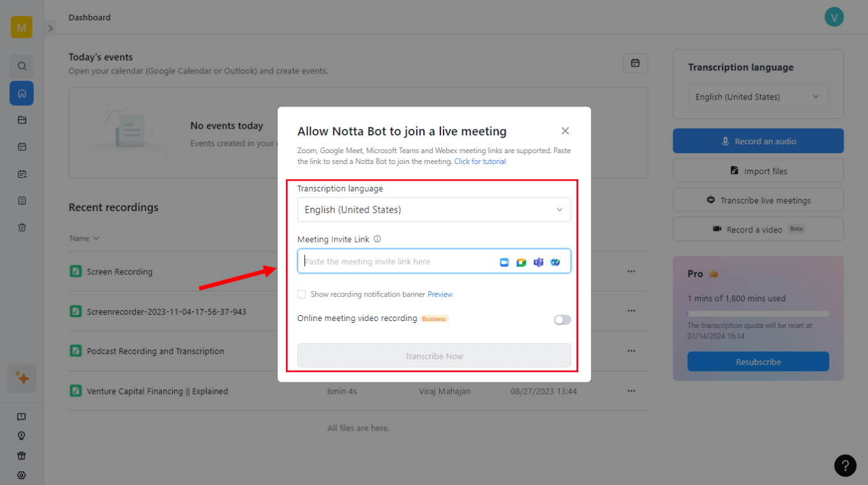Image resolution: width=868 pixels, height=485 pixels.
Task: Open the search icon in sidebar
Action: pos(22,66)
